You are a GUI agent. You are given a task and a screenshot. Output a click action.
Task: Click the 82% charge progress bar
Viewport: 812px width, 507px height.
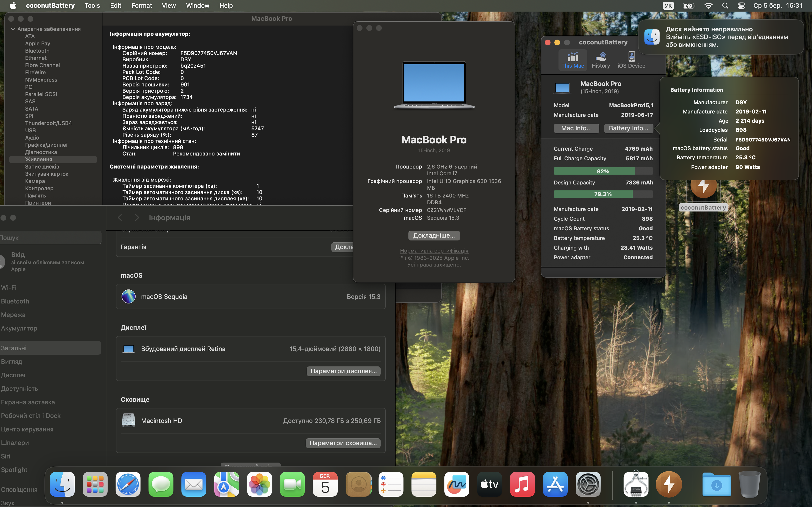[603, 171]
